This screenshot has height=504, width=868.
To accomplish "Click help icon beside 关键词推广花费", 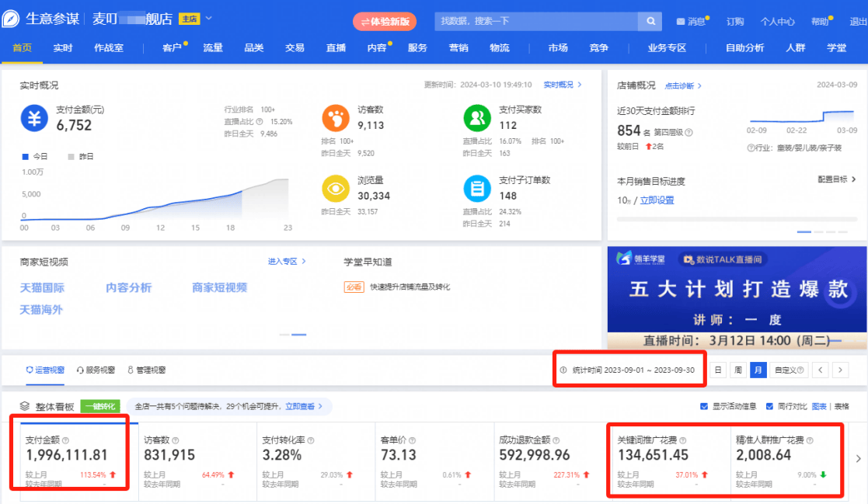I will [x=682, y=440].
